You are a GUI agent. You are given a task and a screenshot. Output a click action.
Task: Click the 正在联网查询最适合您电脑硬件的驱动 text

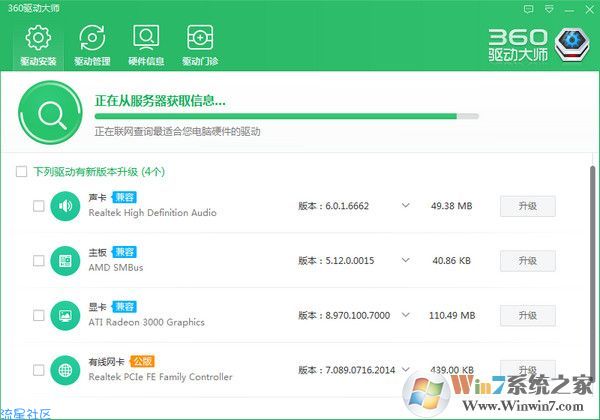click(x=178, y=132)
